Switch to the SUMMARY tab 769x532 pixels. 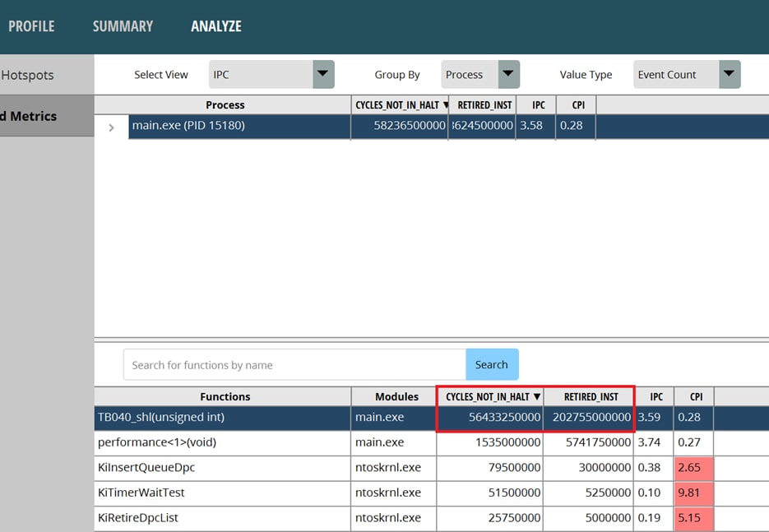[123, 26]
